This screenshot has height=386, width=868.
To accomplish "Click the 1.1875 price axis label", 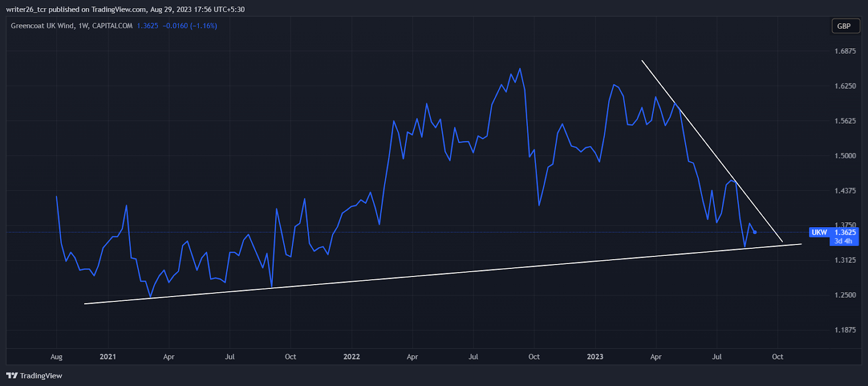I will click(845, 330).
